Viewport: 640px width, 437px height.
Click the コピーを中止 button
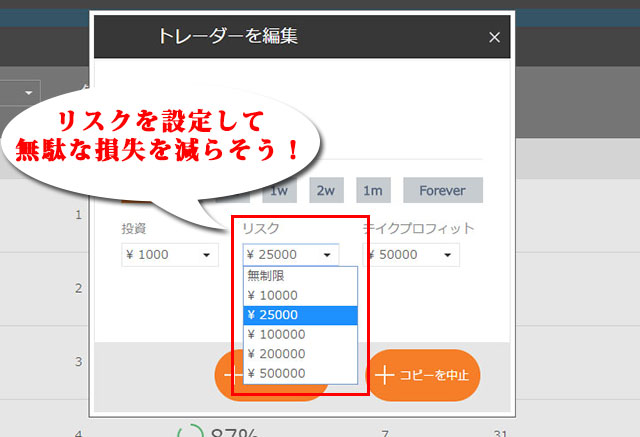(x=423, y=375)
